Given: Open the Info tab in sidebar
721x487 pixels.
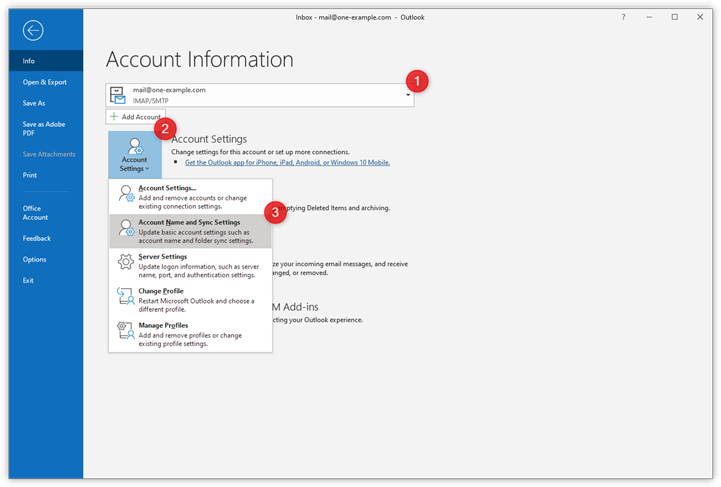Looking at the screenshot, I should click(46, 61).
